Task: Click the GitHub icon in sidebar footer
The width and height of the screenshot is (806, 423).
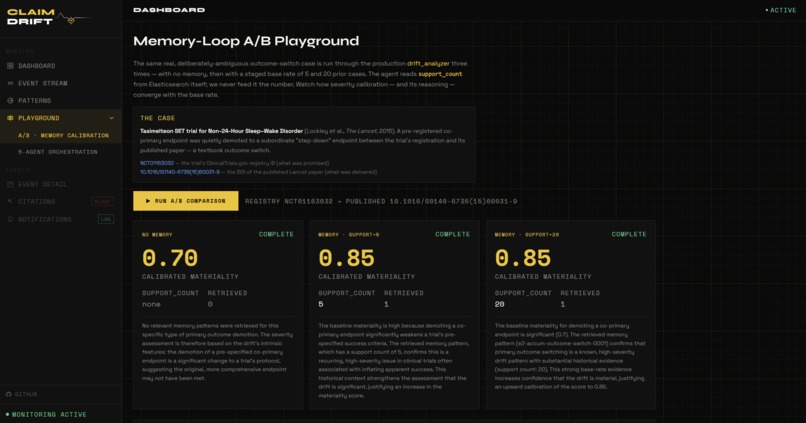Action: click(x=8, y=394)
